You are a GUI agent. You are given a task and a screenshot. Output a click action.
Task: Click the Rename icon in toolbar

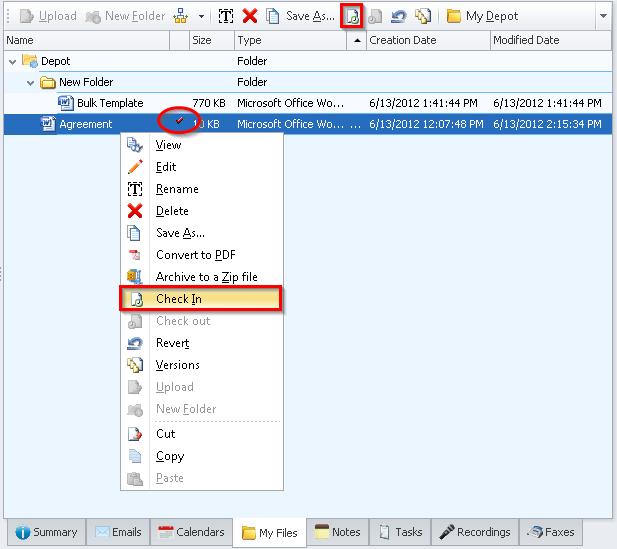tap(226, 16)
